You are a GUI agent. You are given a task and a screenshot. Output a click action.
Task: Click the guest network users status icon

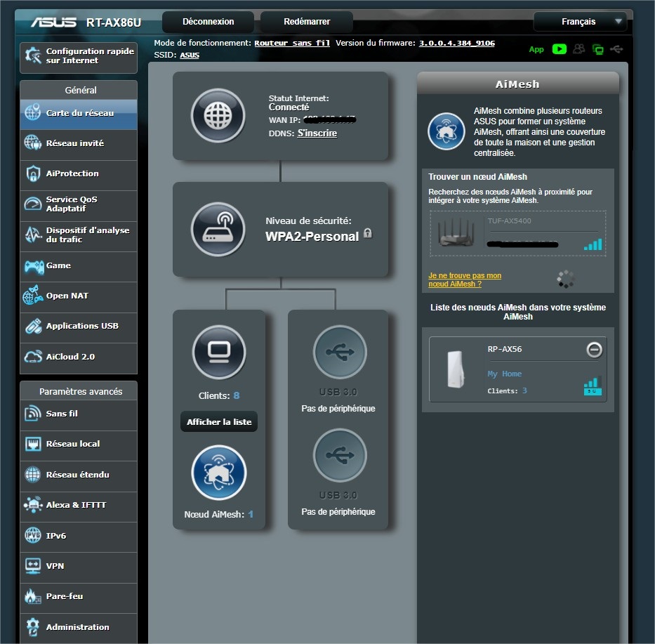(x=578, y=49)
